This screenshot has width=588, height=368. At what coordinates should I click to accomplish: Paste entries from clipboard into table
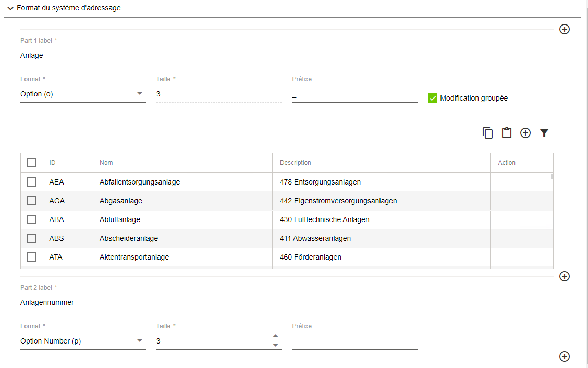coord(507,133)
